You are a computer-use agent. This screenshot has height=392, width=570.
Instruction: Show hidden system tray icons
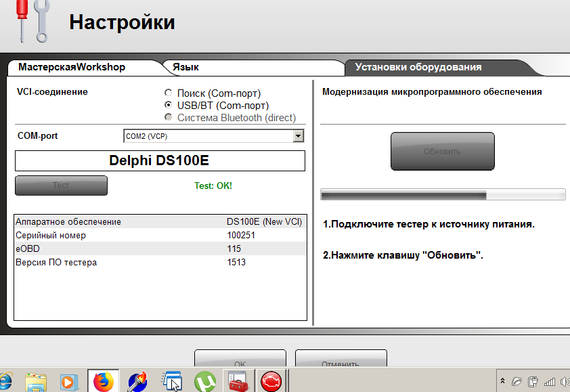pyautogui.click(x=502, y=381)
